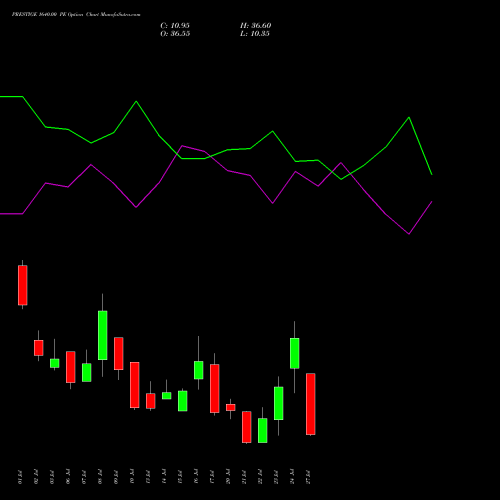
Task: Click the green candlestick for 24 Jul
Action: click(295, 353)
